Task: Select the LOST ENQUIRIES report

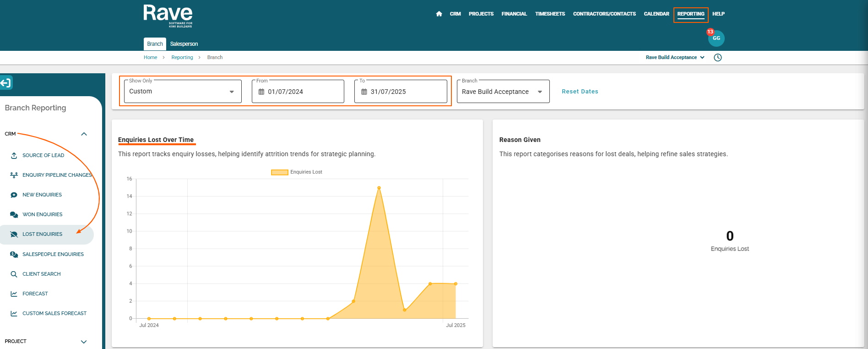Action: [43, 234]
